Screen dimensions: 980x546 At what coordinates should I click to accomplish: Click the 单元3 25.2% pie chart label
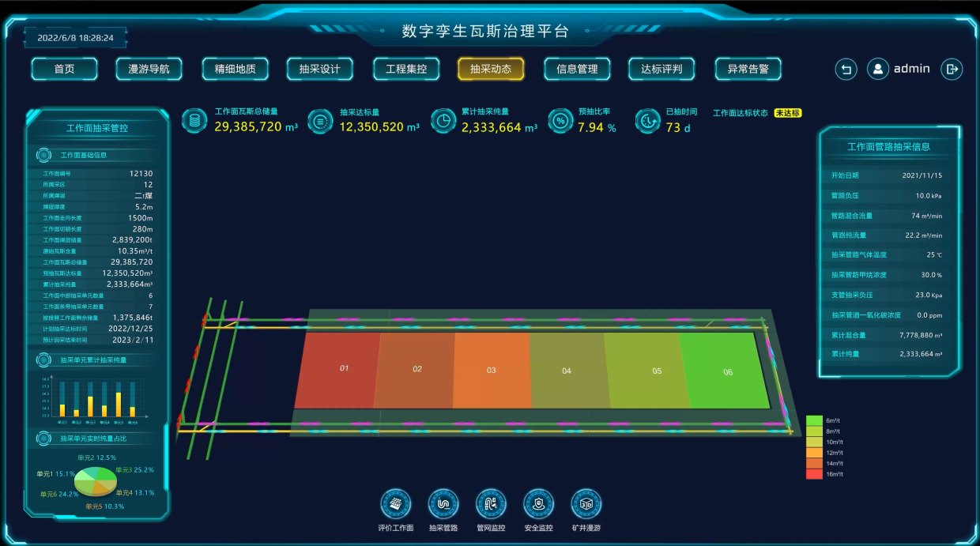[134, 470]
